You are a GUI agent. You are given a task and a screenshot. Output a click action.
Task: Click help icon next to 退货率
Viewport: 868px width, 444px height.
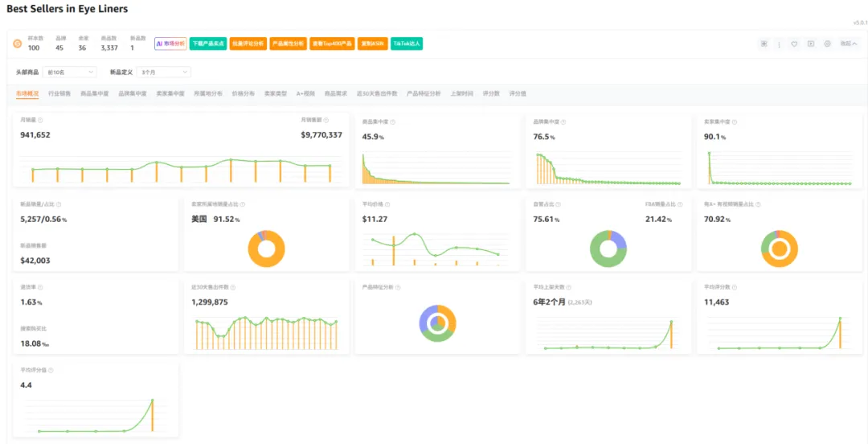pyautogui.click(x=40, y=287)
